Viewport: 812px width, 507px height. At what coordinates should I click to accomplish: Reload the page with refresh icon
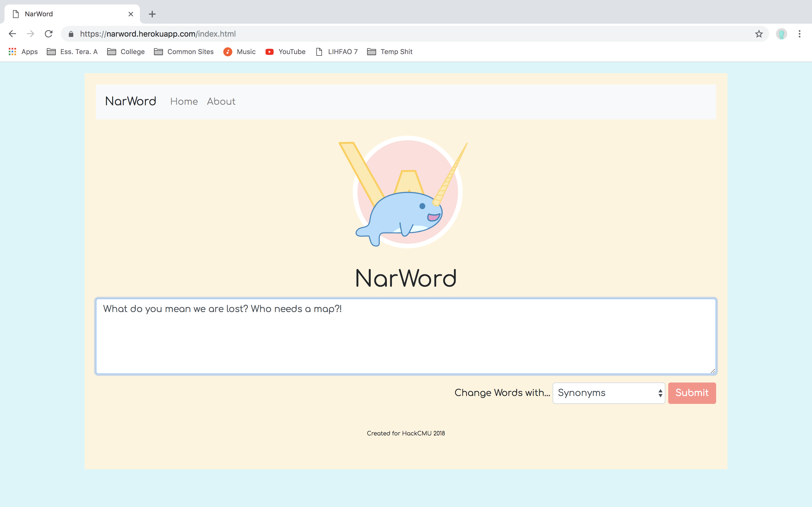(49, 34)
